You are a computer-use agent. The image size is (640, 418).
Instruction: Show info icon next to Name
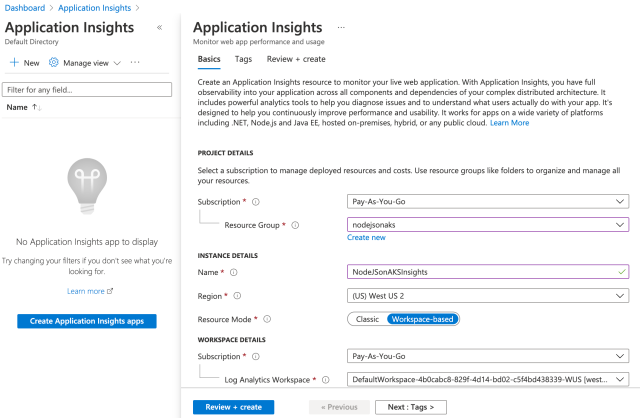[x=233, y=272]
